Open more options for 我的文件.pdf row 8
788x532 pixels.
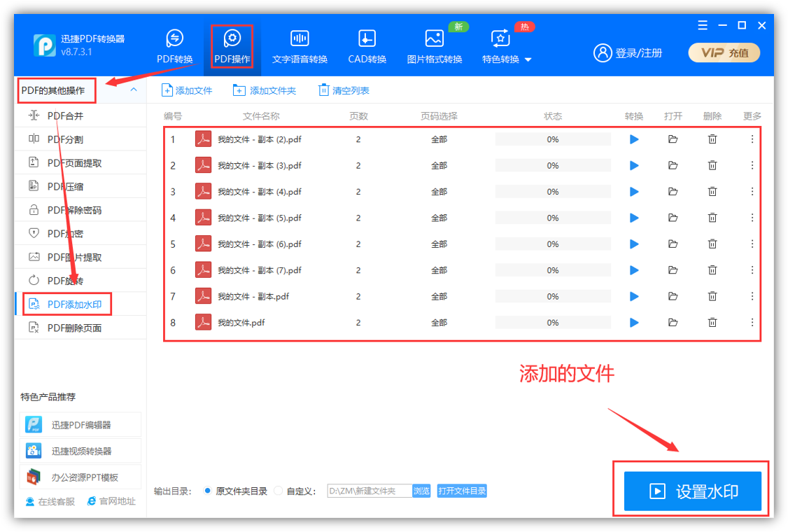[752, 322]
